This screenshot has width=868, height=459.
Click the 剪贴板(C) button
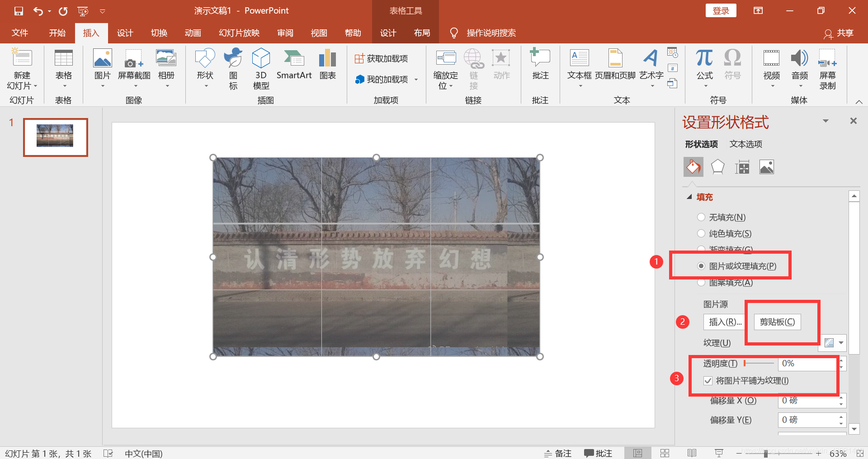[x=777, y=322]
